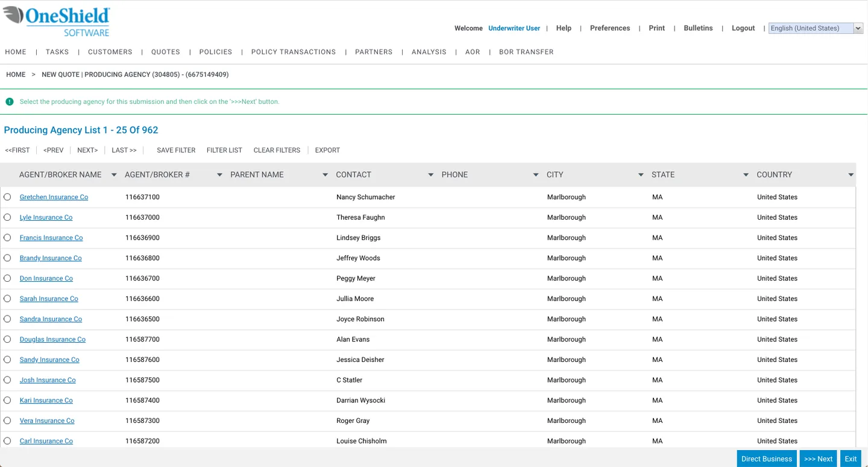Select the radio button for Don Insurance Co
This screenshot has width=868, height=467.
point(7,278)
